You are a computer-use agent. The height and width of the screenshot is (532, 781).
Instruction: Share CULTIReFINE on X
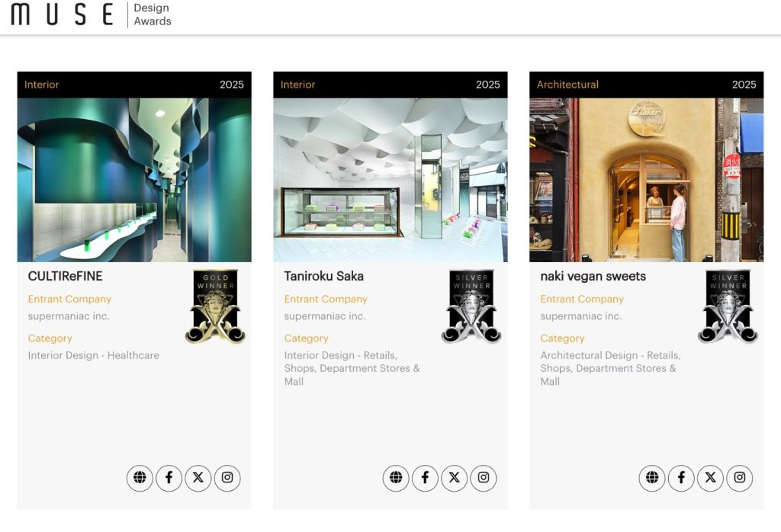click(198, 478)
